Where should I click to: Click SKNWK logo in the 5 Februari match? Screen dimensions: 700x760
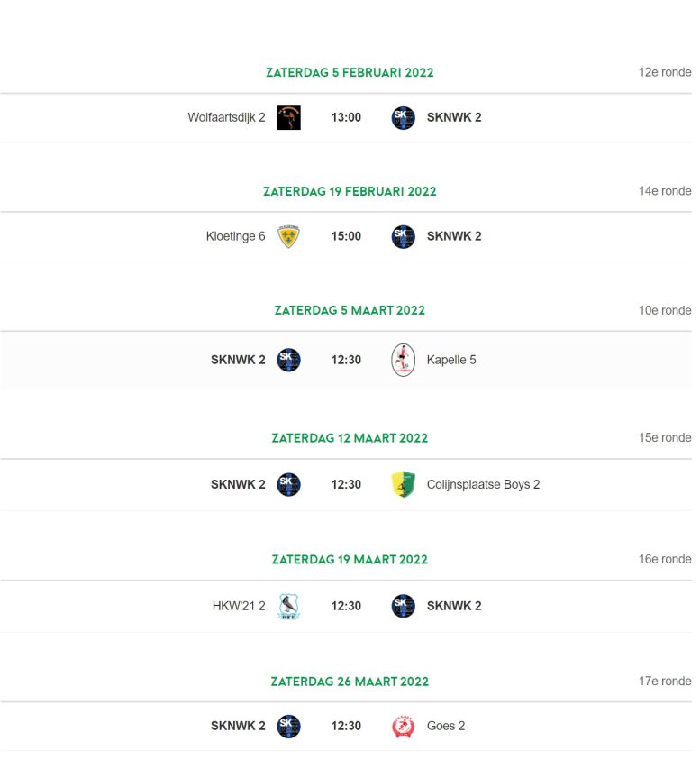click(x=403, y=117)
